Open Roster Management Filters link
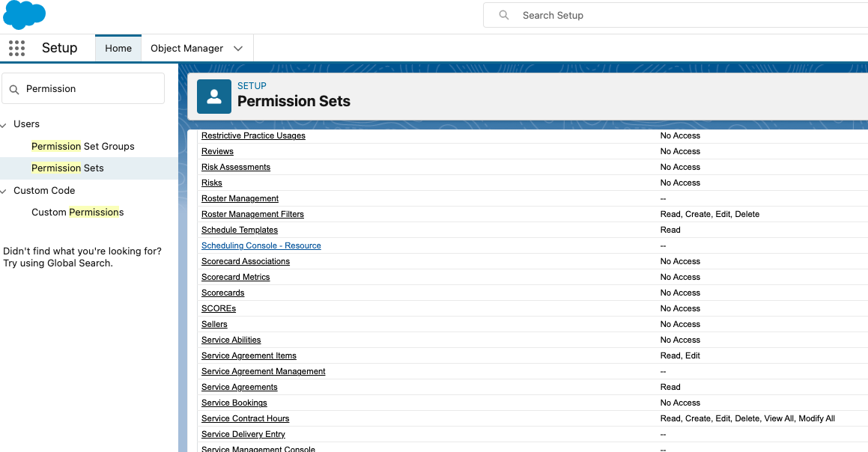This screenshot has height=452, width=868. (252, 214)
